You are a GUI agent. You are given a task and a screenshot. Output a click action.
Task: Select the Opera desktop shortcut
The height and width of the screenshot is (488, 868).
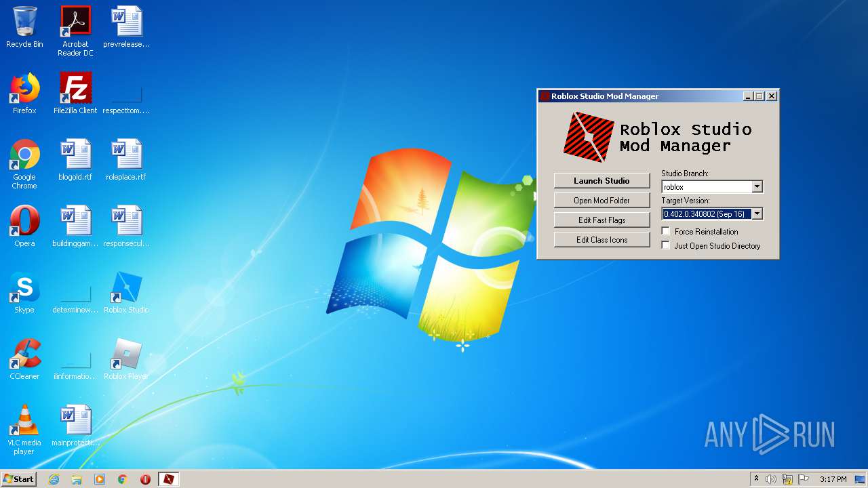tap(24, 226)
